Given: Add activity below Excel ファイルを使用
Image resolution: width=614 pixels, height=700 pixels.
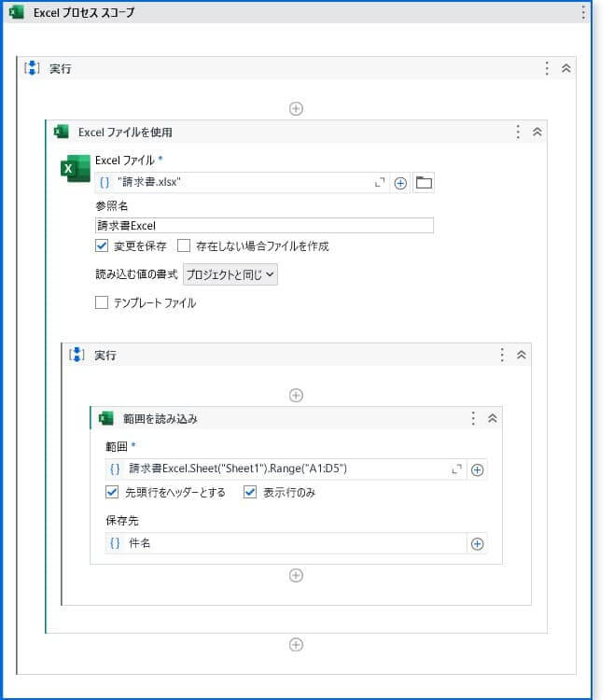Looking at the screenshot, I should (296, 645).
